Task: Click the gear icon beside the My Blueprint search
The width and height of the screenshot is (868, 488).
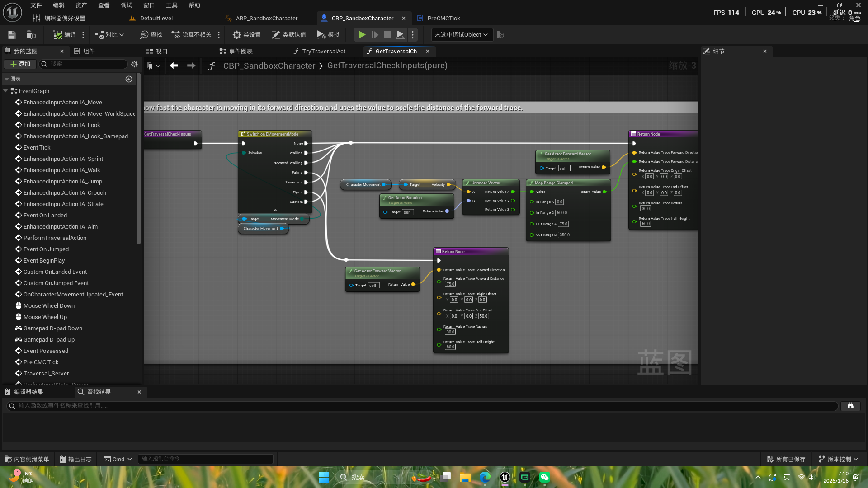Action: point(134,64)
